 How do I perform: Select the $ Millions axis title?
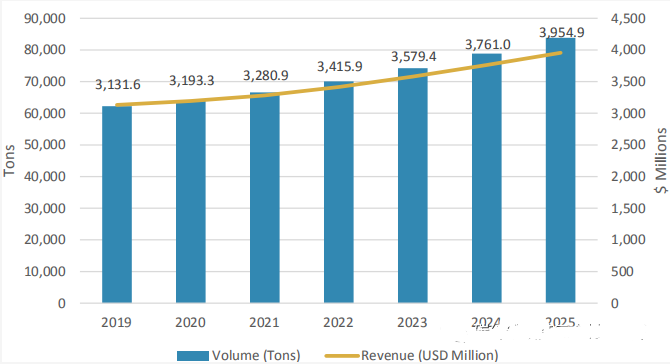click(661, 160)
